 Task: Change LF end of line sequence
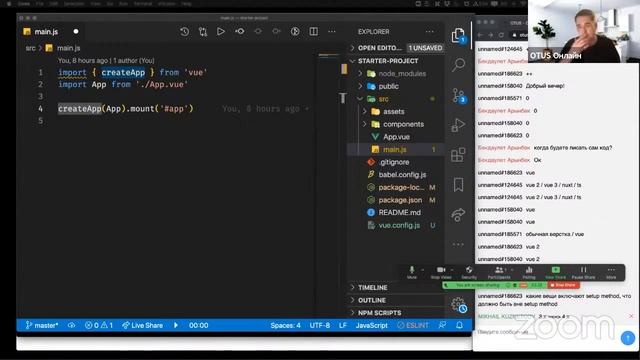pyautogui.click(x=343, y=325)
